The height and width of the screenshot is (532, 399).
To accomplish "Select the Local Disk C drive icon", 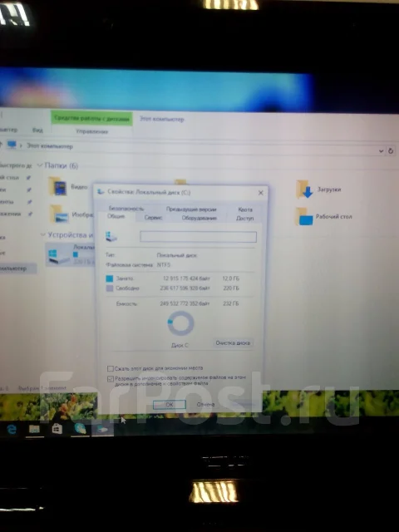I will coord(58,256).
